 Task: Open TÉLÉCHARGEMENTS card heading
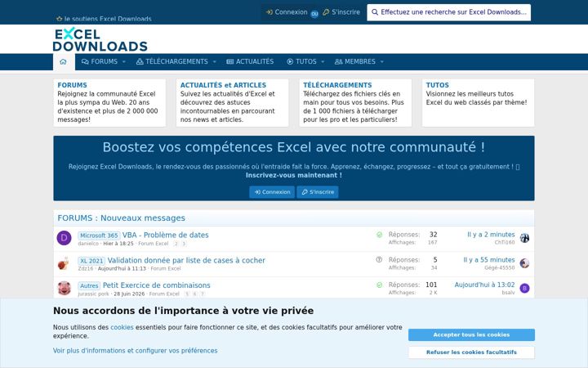[337, 85]
